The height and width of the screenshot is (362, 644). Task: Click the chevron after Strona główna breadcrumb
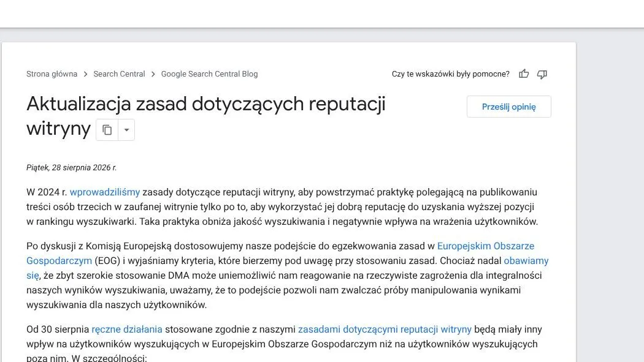tap(85, 74)
